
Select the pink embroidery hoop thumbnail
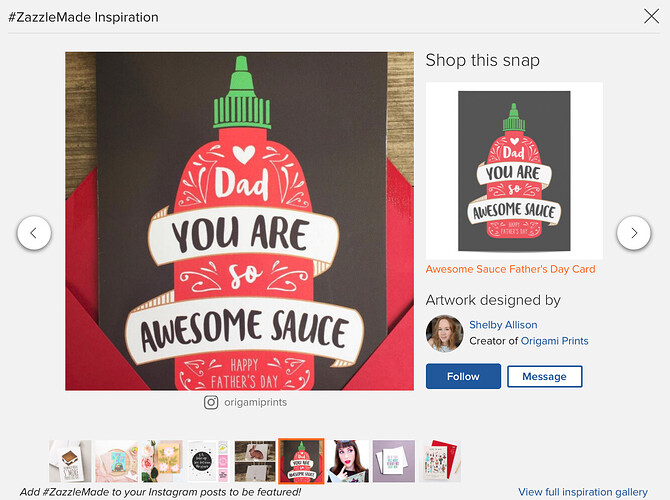click(116, 461)
